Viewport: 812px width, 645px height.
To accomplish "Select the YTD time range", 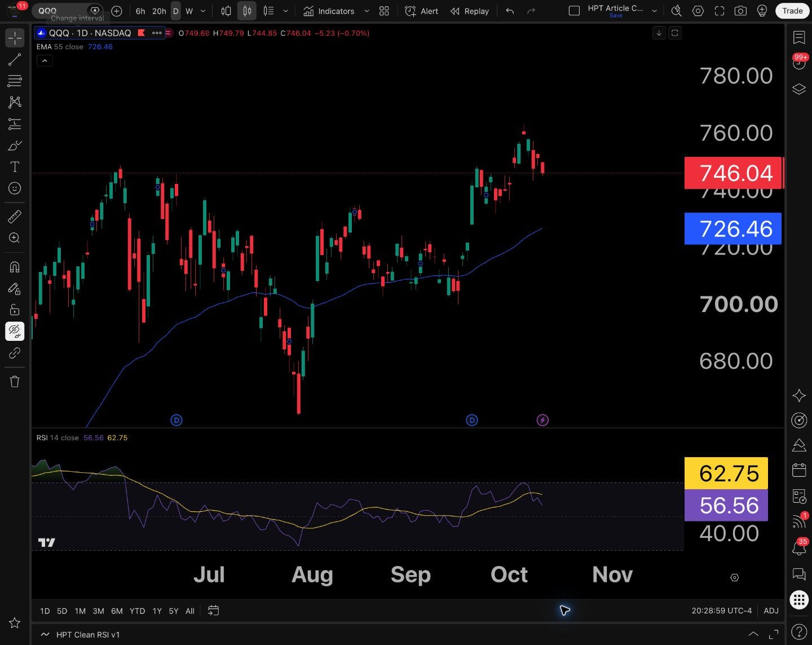I will [137, 611].
